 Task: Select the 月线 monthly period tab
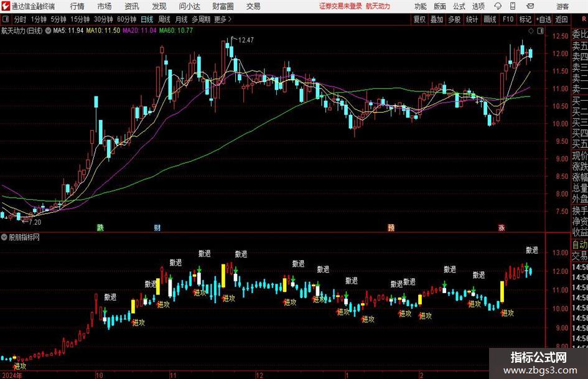tap(181, 19)
